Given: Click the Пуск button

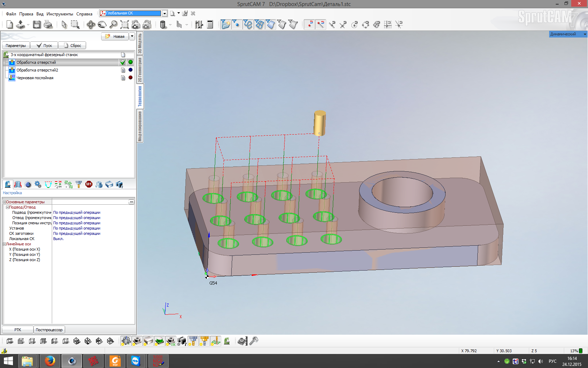Looking at the screenshot, I should point(44,46).
